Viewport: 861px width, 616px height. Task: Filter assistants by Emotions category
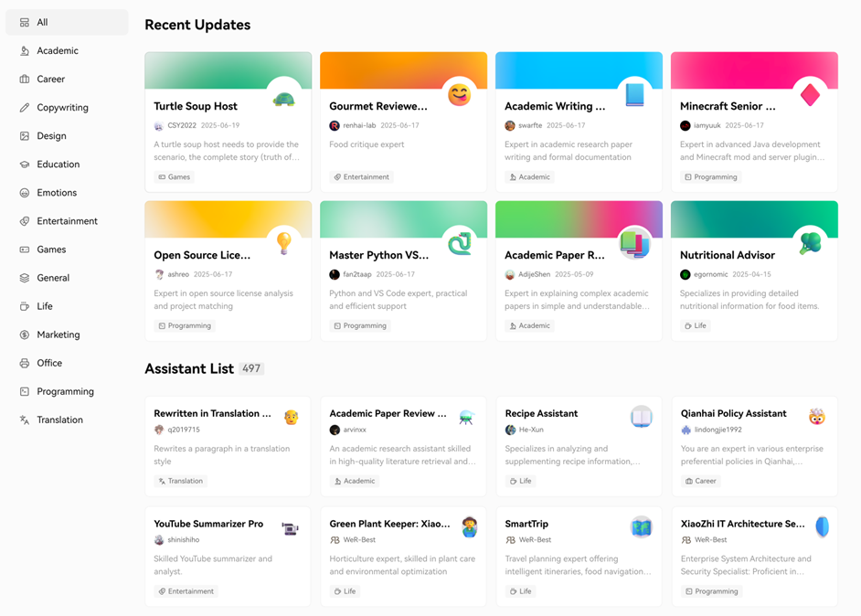pos(57,193)
